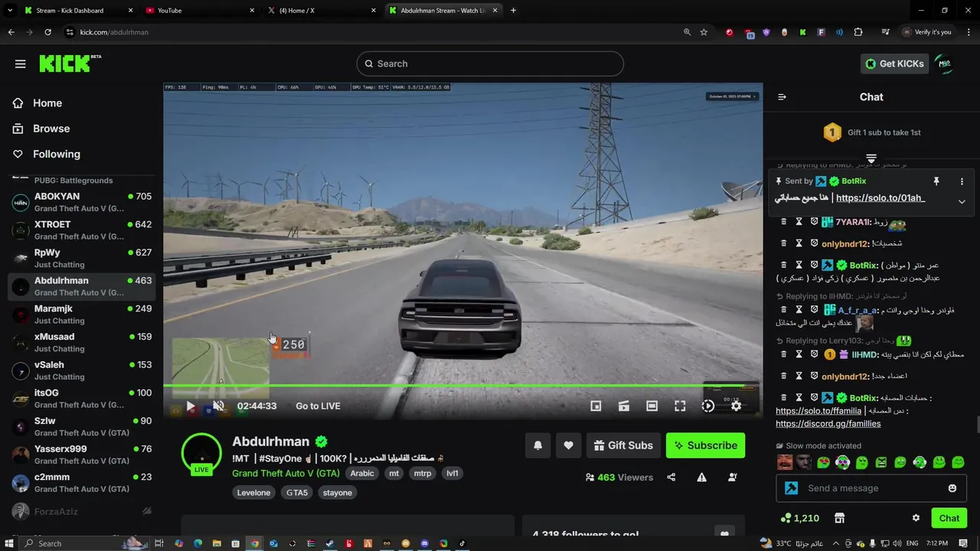
Task: Open the user profile avatar menu
Action: pyautogui.click(x=945, y=64)
